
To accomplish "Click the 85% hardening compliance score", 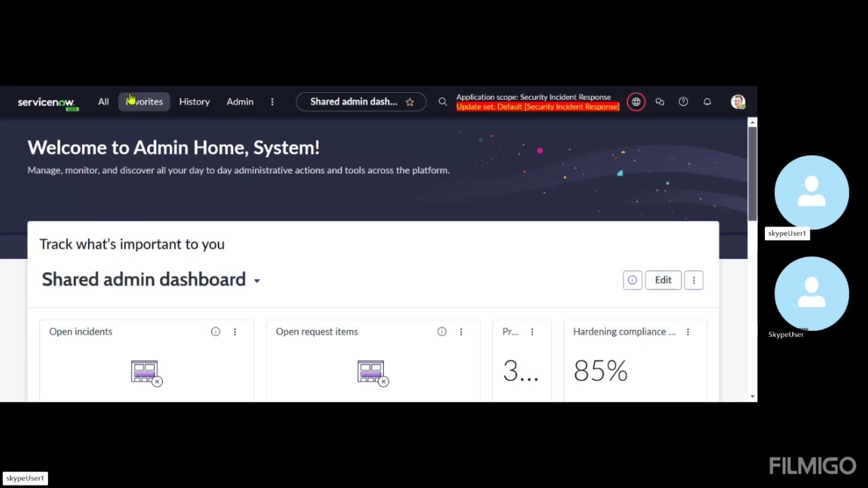I will tap(601, 371).
